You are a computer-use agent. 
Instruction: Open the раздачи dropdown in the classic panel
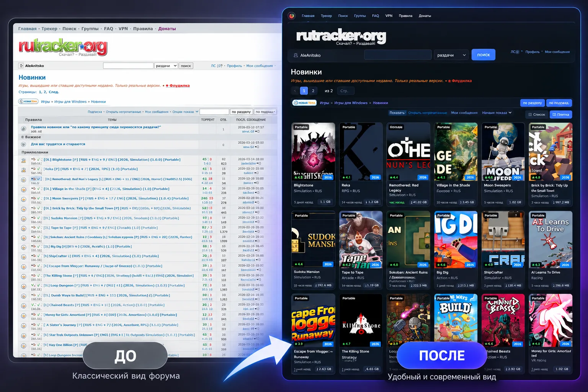click(x=166, y=66)
